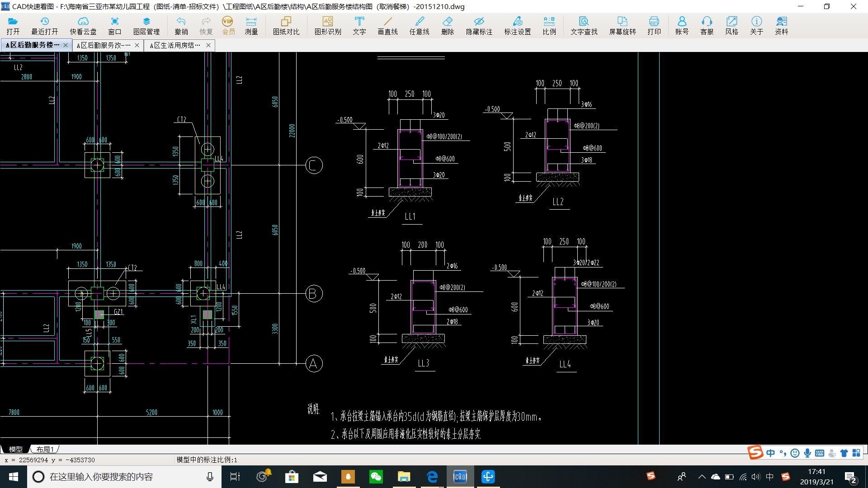The height and width of the screenshot is (488, 868).
Task: Switch to A区后勤服务改-- tab
Action: click(x=102, y=45)
